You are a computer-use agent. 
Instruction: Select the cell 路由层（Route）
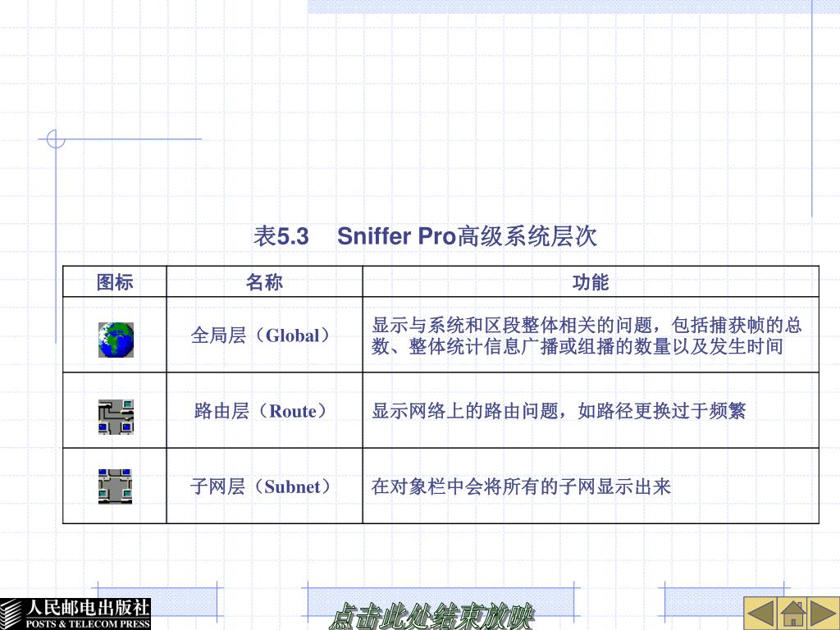(264, 411)
